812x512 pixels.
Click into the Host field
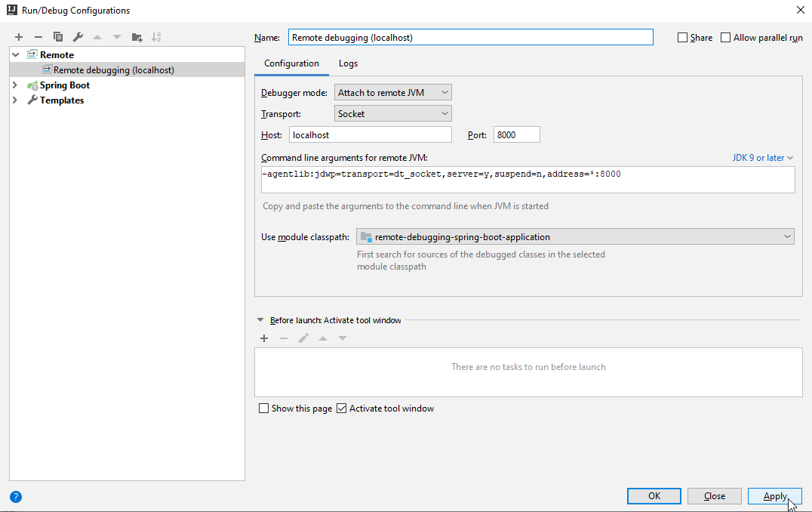(371, 134)
